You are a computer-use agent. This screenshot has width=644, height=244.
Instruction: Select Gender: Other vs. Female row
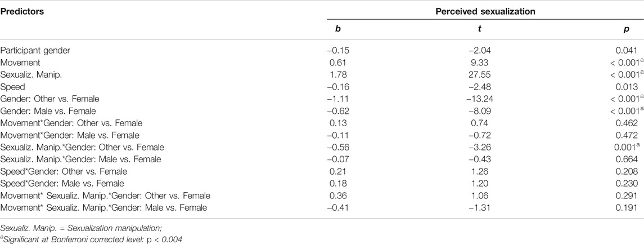322,99
